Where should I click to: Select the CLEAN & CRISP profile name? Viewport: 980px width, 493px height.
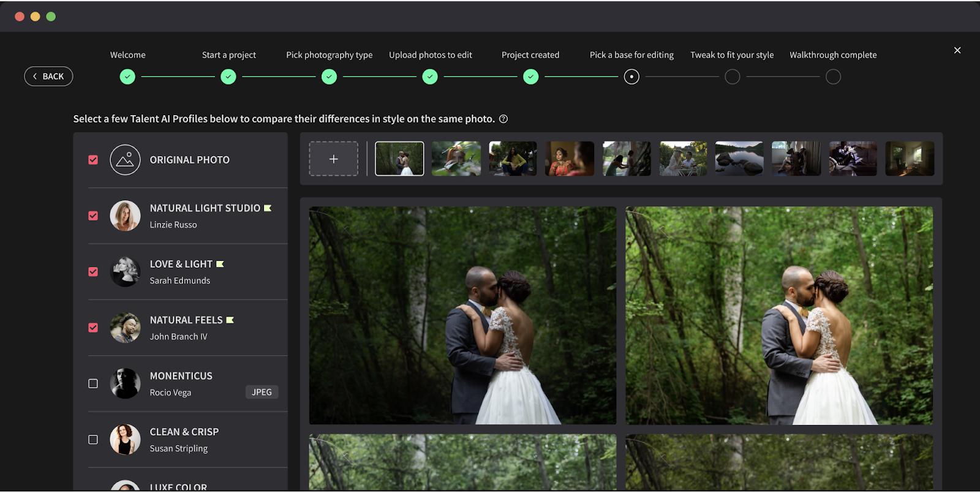click(184, 432)
